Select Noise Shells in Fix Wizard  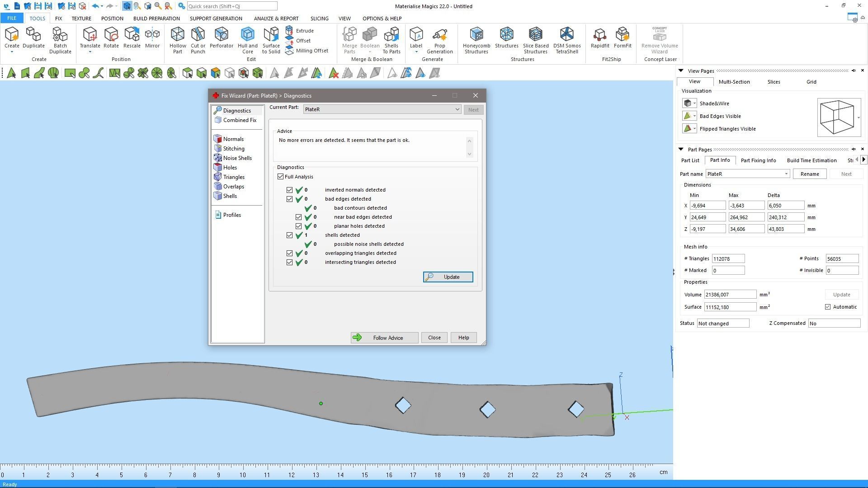237,158
